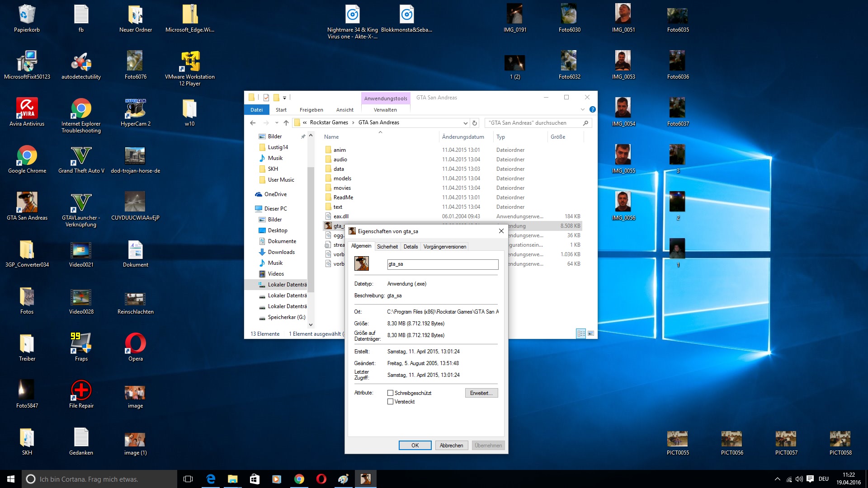
Task: Click the Explorer back navigation arrow
Action: click(253, 122)
